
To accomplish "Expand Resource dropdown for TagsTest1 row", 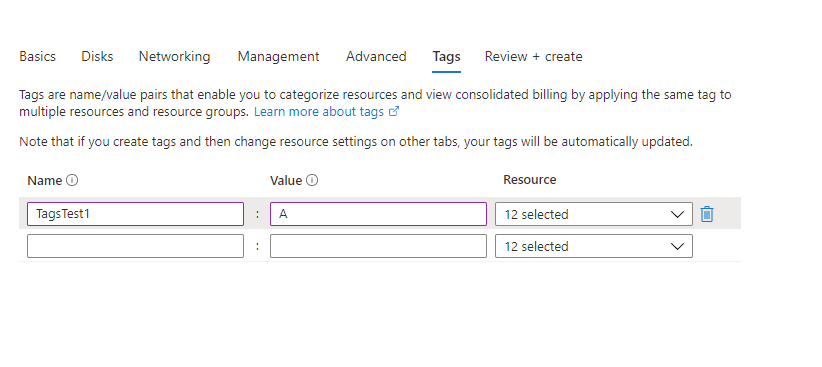I will 593,214.
